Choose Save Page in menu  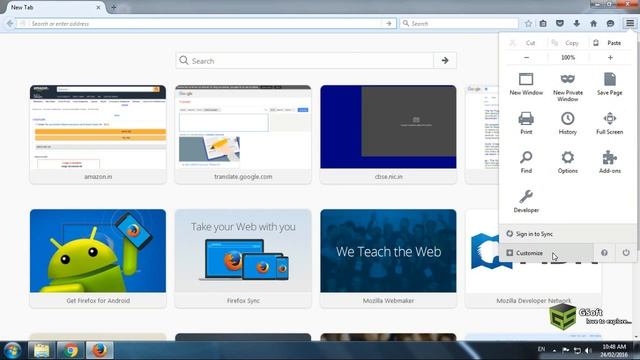609,84
